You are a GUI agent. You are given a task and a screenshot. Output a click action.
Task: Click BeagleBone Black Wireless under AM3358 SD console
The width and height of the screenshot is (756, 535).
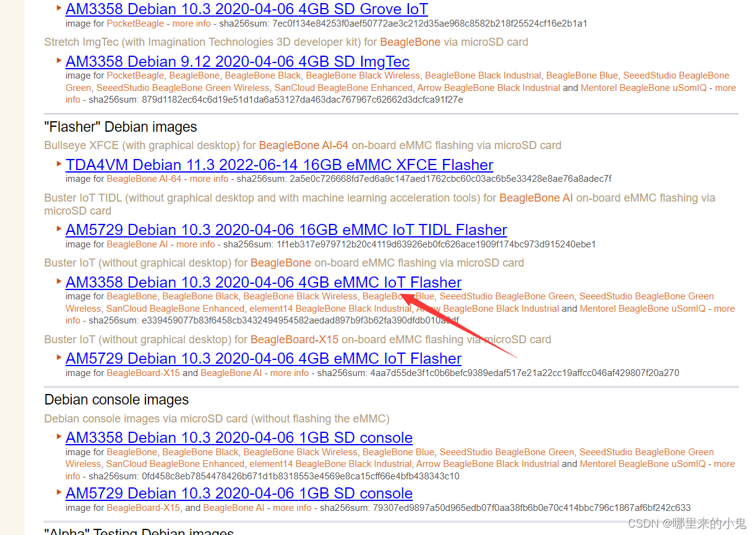pyautogui.click(x=301, y=452)
